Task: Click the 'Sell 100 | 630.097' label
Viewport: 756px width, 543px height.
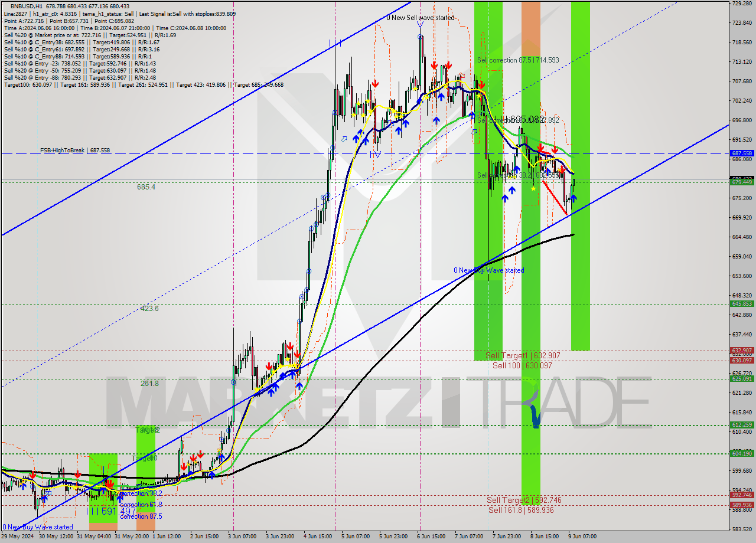Action: click(523, 365)
